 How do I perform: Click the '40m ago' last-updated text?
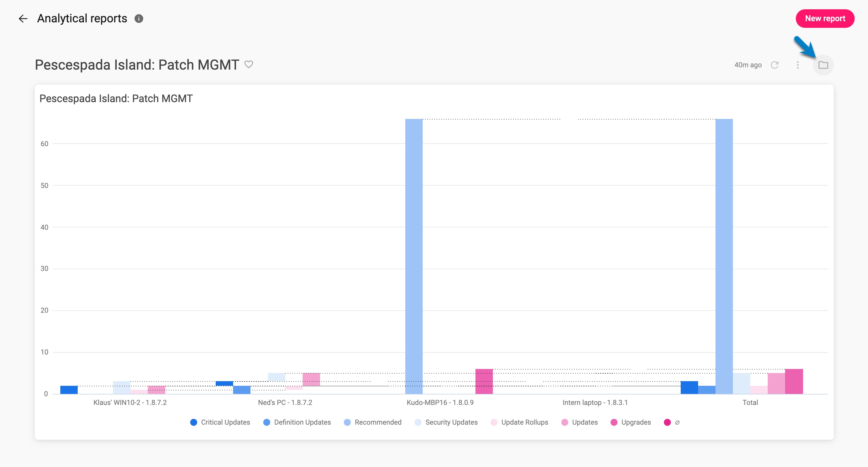748,65
